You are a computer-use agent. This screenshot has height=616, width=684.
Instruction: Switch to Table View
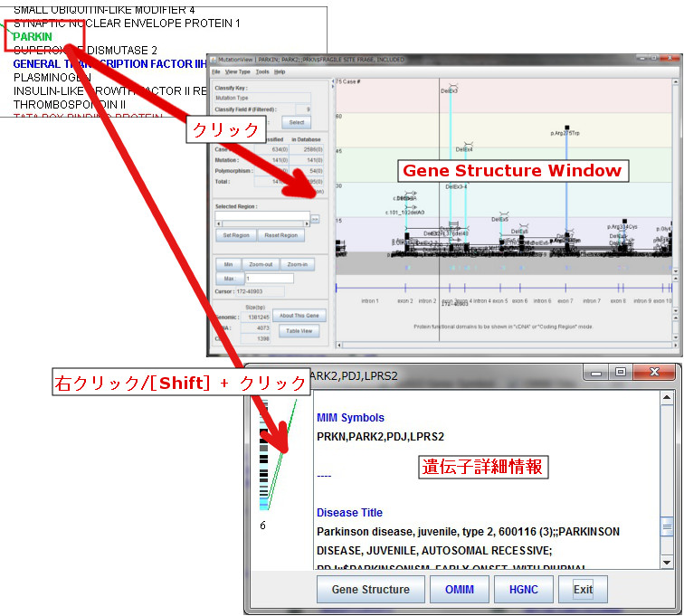tap(299, 331)
